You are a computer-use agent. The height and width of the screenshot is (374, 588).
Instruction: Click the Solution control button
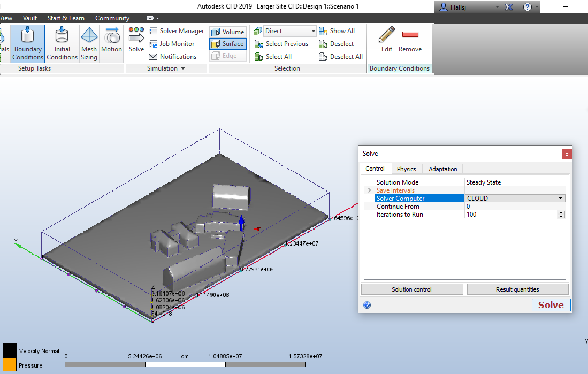(x=411, y=289)
